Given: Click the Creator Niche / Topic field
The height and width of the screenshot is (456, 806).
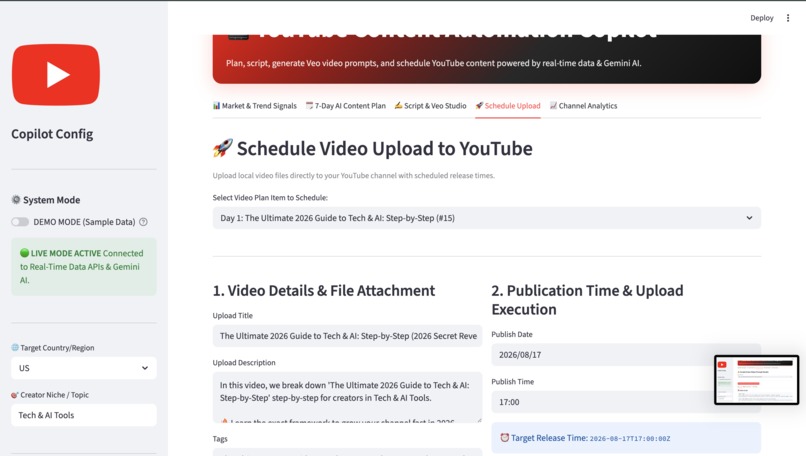Looking at the screenshot, I should 84,415.
